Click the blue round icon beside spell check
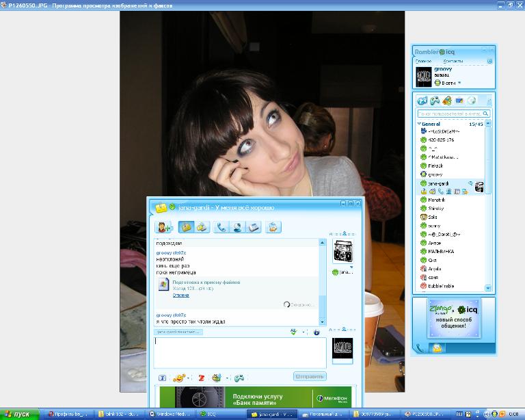This screenshot has width=525, height=420. click(x=317, y=332)
